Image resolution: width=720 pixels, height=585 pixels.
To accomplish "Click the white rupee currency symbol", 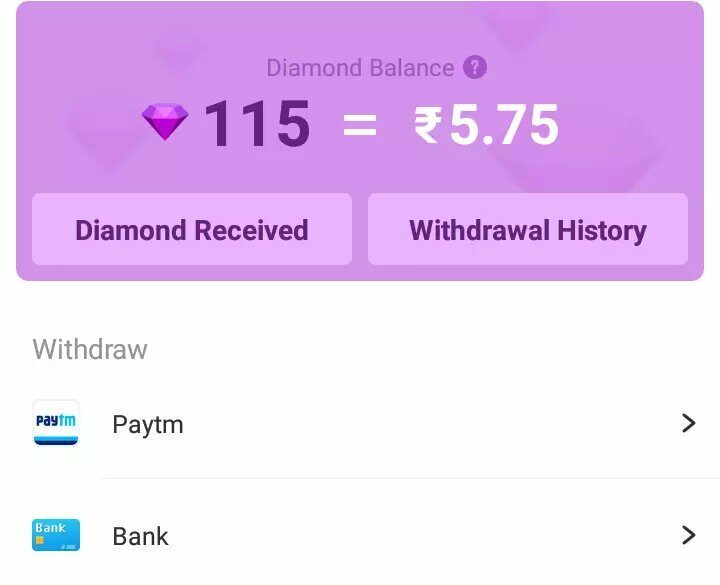I will pos(428,125).
